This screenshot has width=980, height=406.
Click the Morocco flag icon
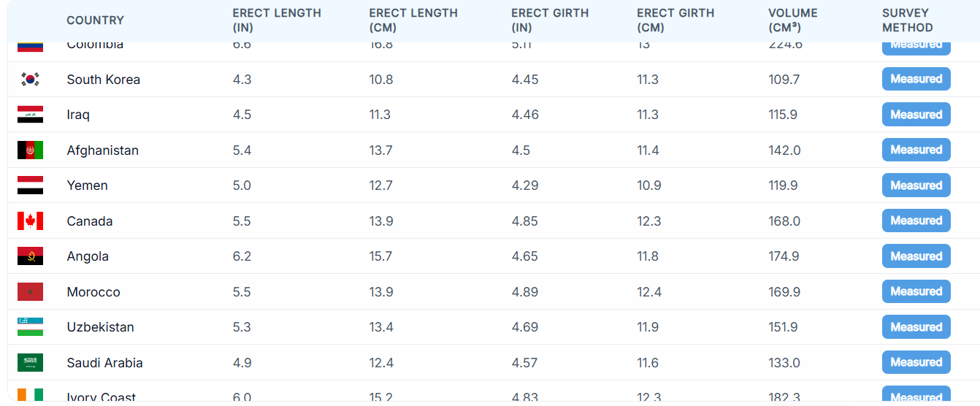tap(30, 292)
